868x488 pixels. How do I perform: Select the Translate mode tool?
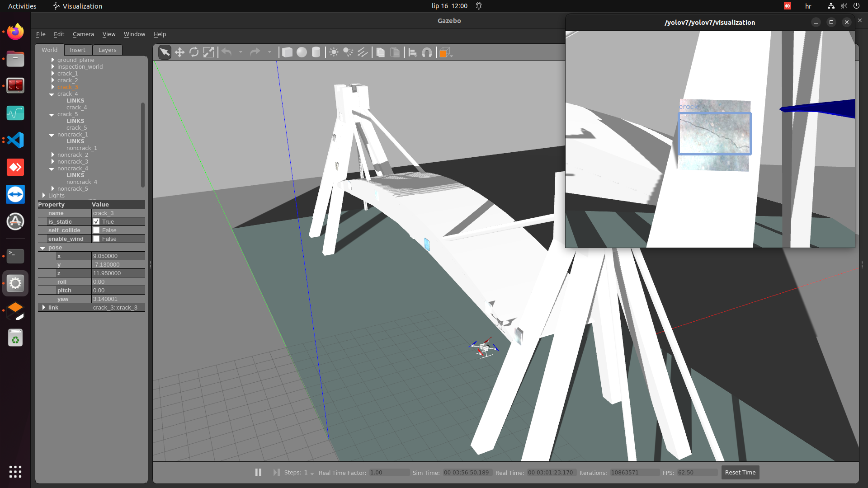[x=179, y=52]
